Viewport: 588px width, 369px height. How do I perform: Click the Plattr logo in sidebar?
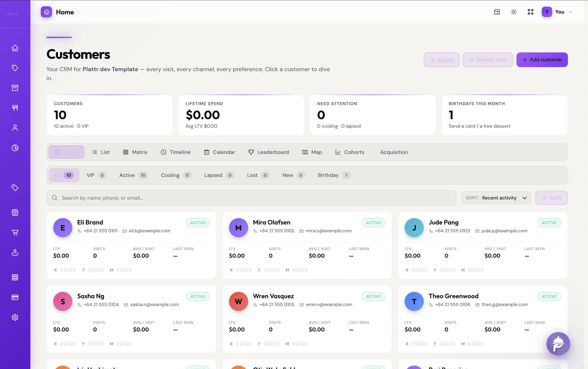click(13, 14)
